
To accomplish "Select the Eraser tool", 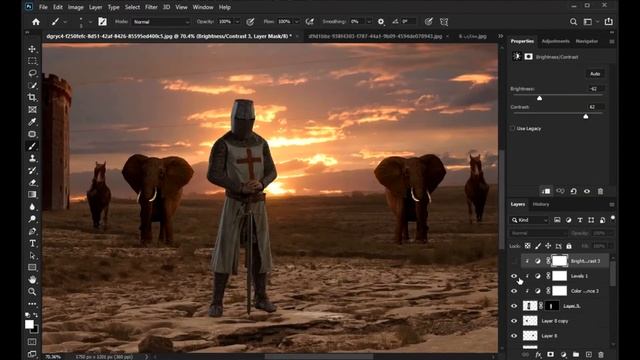I will (32, 182).
